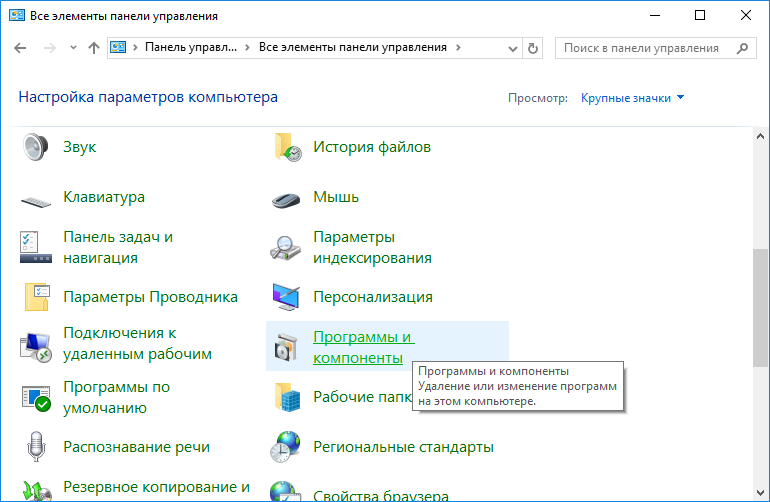Open the Параметры индексирования magnifier icon
The height and width of the screenshot is (502, 770).
[285, 248]
